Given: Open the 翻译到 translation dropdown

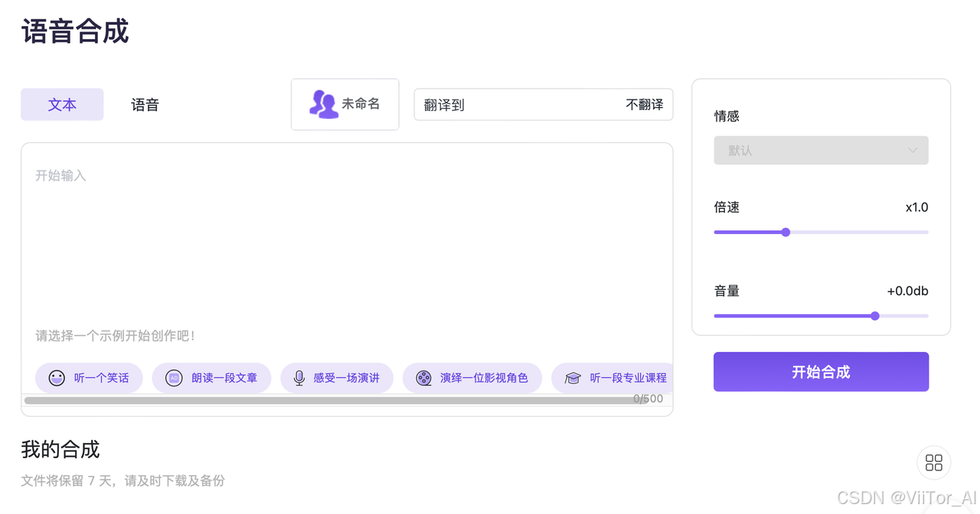Looking at the screenshot, I should (x=544, y=105).
